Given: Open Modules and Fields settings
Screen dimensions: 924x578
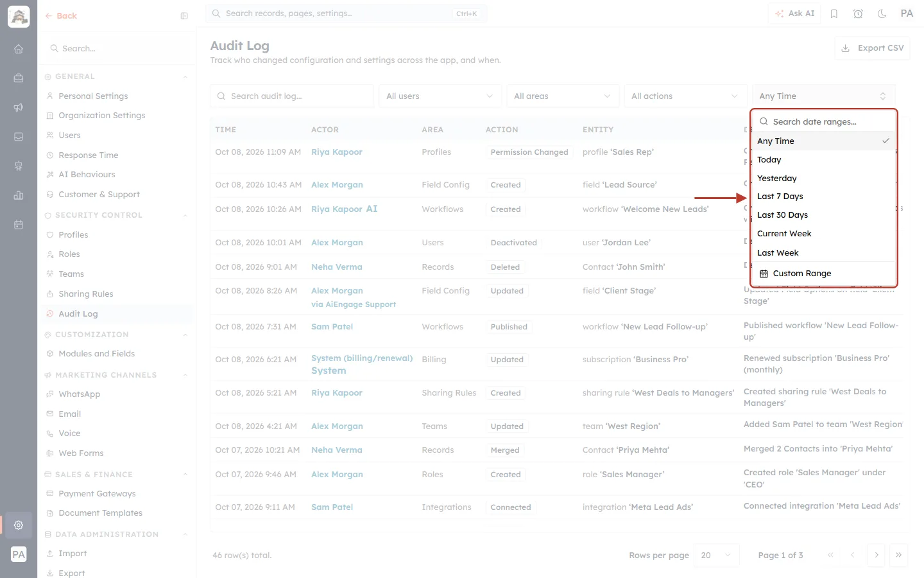Looking at the screenshot, I should (x=97, y=354).
